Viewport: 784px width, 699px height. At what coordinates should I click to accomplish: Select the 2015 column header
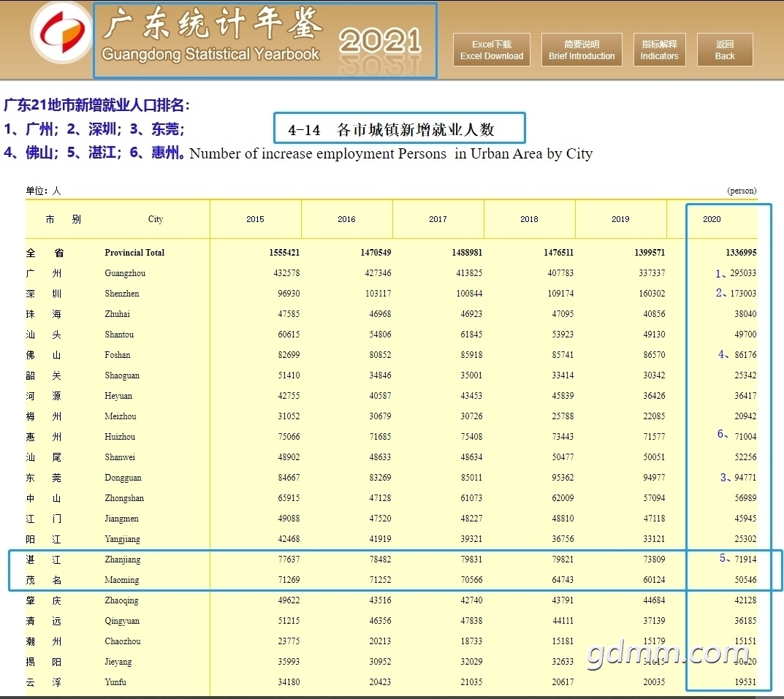coord(255,219)
